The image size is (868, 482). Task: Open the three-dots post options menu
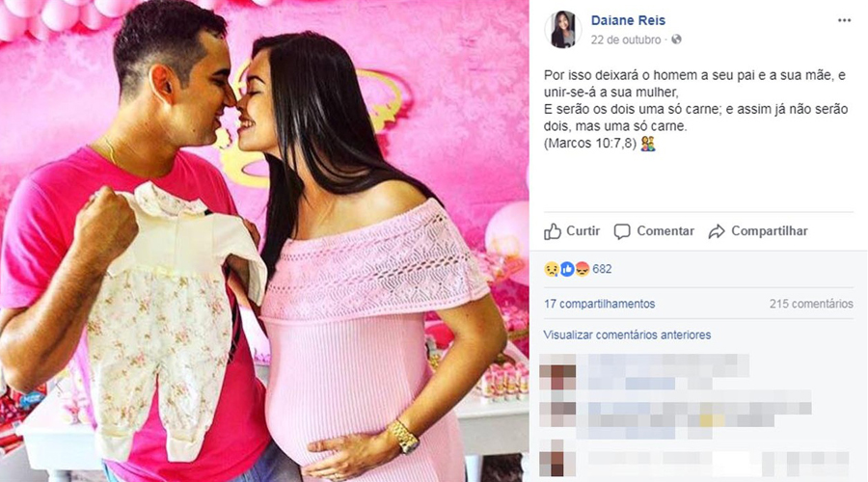point(844,20)
